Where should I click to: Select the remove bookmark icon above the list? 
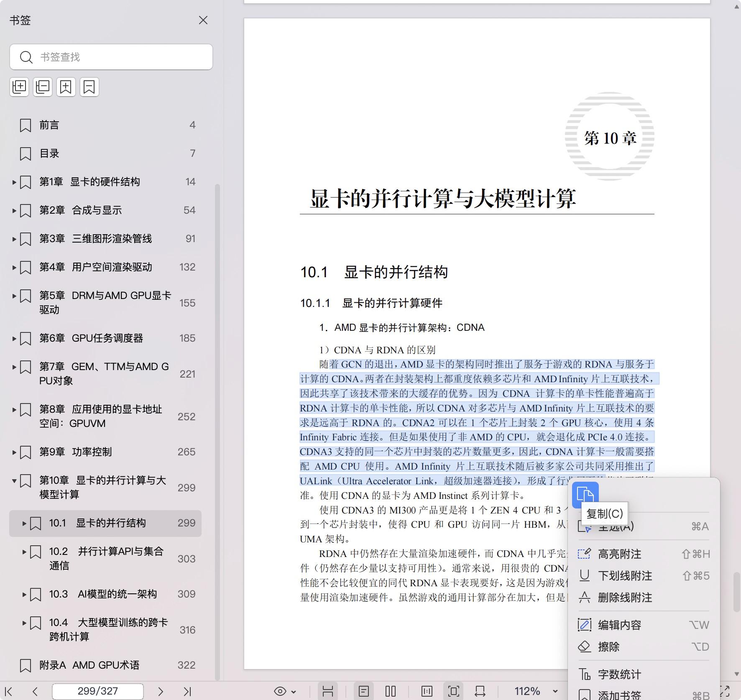[89, 87]
